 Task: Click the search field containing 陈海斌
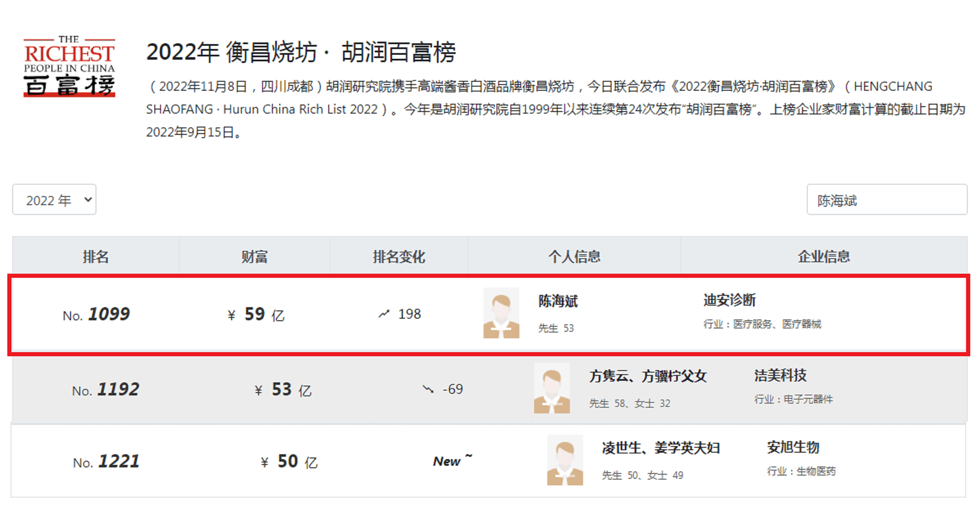tap(887, 200)
